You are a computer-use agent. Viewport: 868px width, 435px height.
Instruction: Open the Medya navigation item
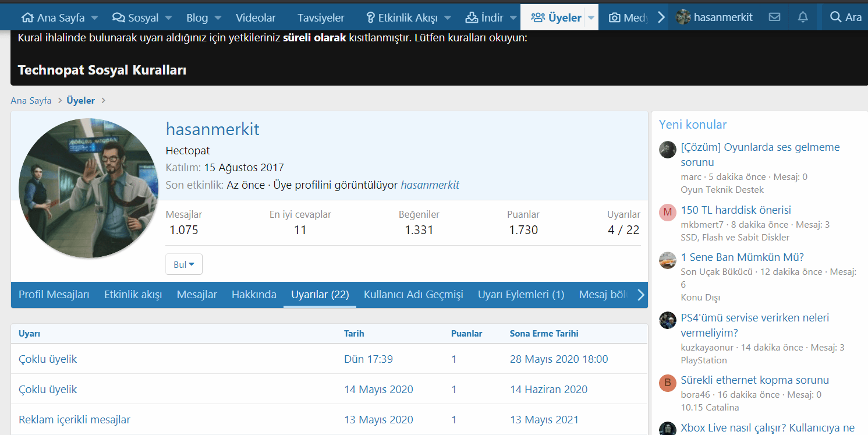point(629,18)
